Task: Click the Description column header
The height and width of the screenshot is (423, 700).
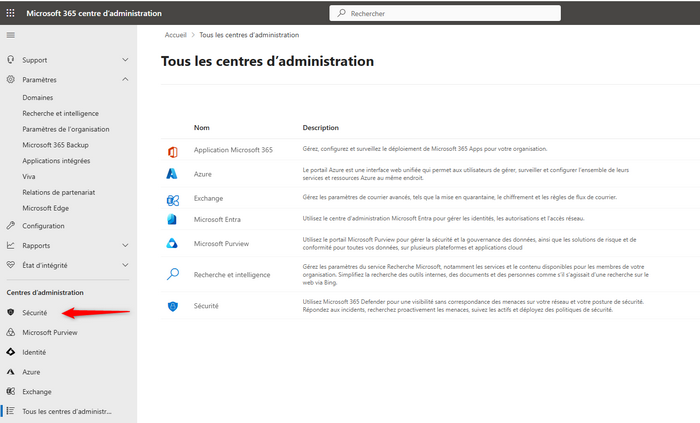Action: tap(321, 128)
